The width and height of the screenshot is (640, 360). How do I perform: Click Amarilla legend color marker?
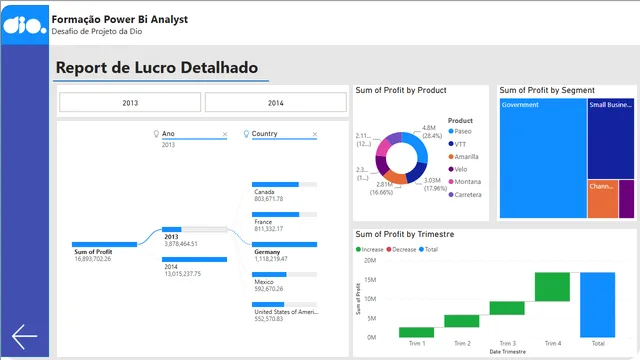point(451,156)
